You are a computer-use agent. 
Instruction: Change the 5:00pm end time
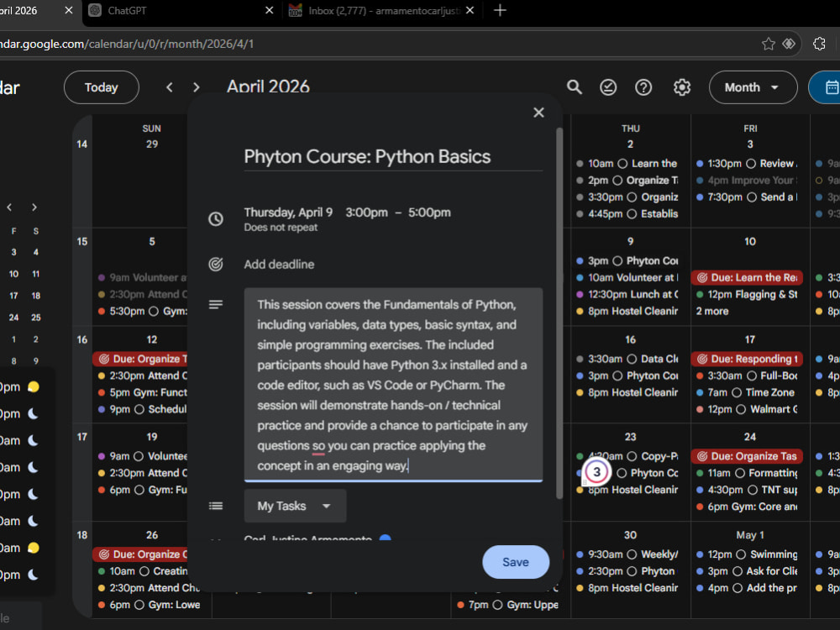[x=429, y=213]
